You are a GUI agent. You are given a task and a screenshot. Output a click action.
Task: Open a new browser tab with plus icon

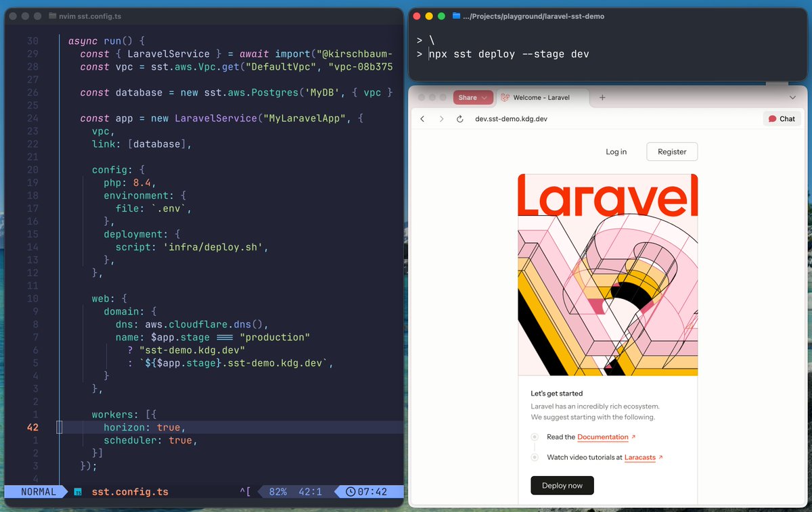[x=602, y=97]
